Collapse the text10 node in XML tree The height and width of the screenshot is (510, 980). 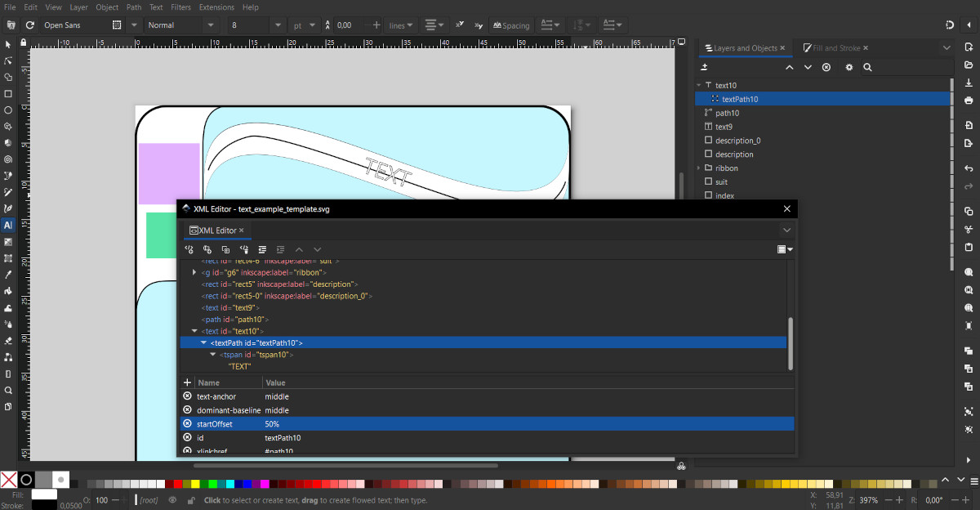pyautogui.click(x=194, y=331)
